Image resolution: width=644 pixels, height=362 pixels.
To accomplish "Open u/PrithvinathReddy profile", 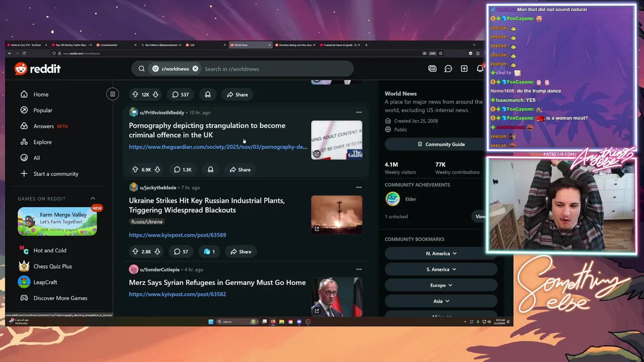I will coord(162,113).
